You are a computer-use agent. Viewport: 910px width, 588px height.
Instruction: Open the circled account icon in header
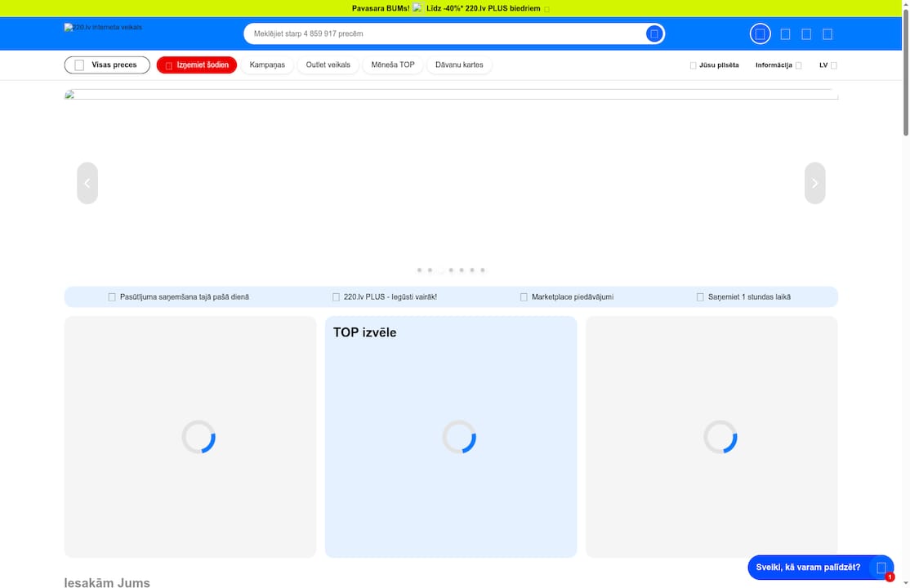tap(760, 33)
